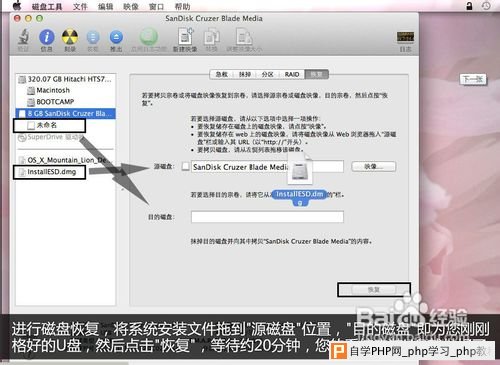Image resolution: width=500 pixels, height=365 pixels.
Task: Click the 恢复 restore button at bottom
Action: tap(374, 290)
